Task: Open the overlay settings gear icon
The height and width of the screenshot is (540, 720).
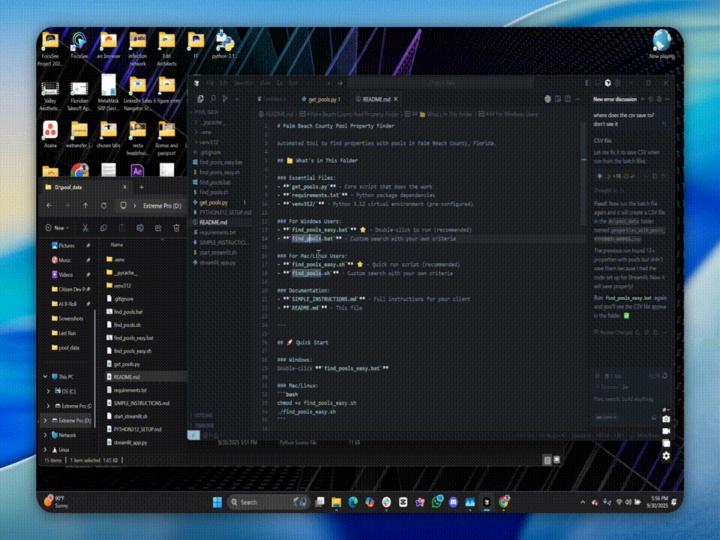Action: (x=666, y=456)
